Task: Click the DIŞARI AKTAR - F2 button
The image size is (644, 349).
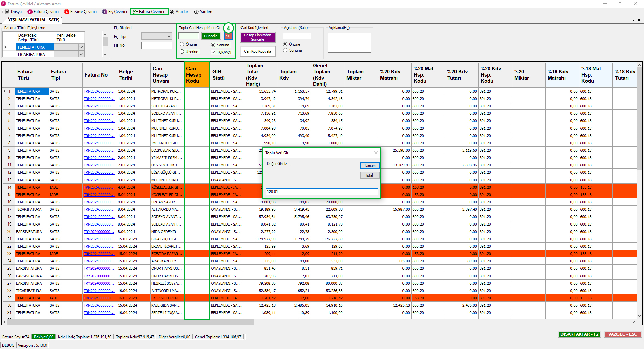Action: (579, 334)
